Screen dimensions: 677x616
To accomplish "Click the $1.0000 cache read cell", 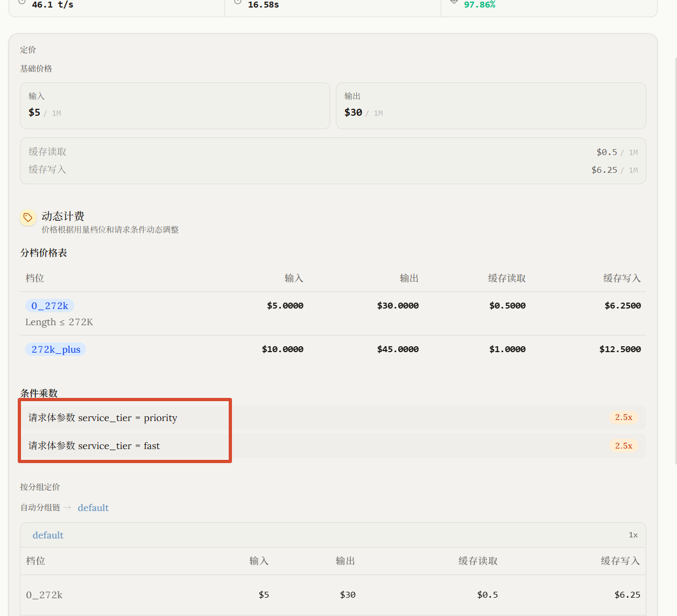I will pyautogui.click(x=507, y=349).
